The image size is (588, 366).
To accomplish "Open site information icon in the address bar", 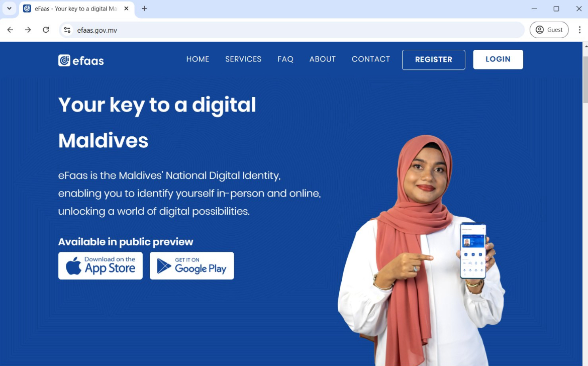I will pos(67,30).
